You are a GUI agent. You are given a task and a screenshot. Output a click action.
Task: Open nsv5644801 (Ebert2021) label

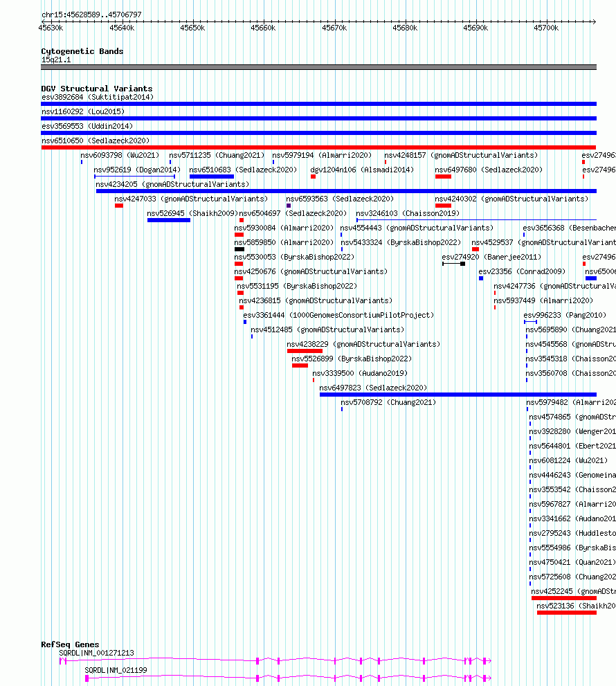(x=572, y=446)
